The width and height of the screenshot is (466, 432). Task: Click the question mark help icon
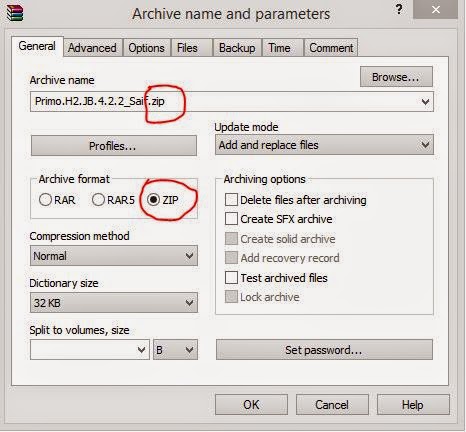point(399,10)
